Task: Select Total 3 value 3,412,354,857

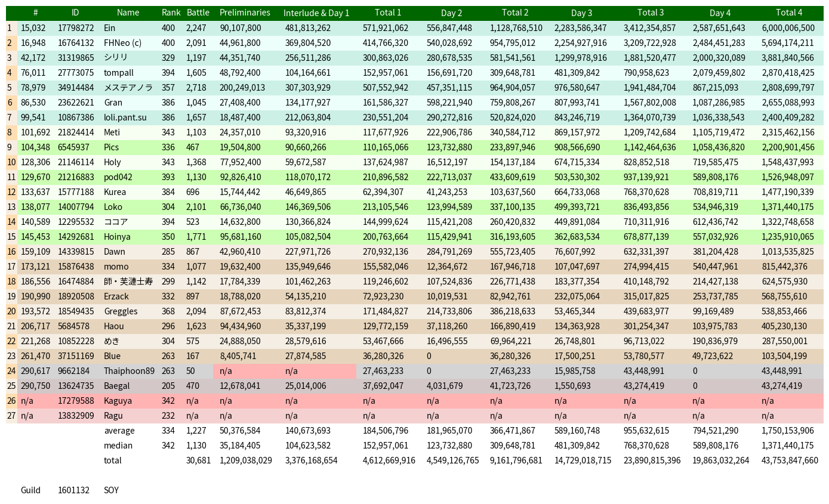Action: pyautogui.click(x=650, y=28)
